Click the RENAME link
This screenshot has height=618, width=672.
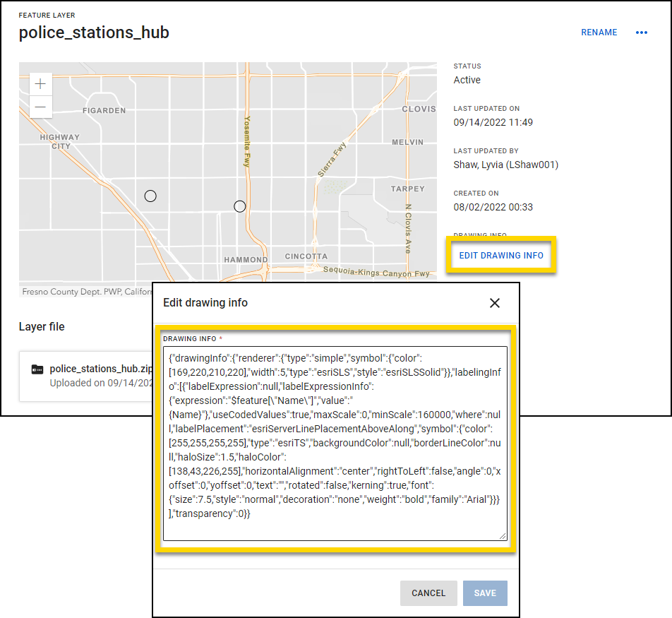click(599, 32)
